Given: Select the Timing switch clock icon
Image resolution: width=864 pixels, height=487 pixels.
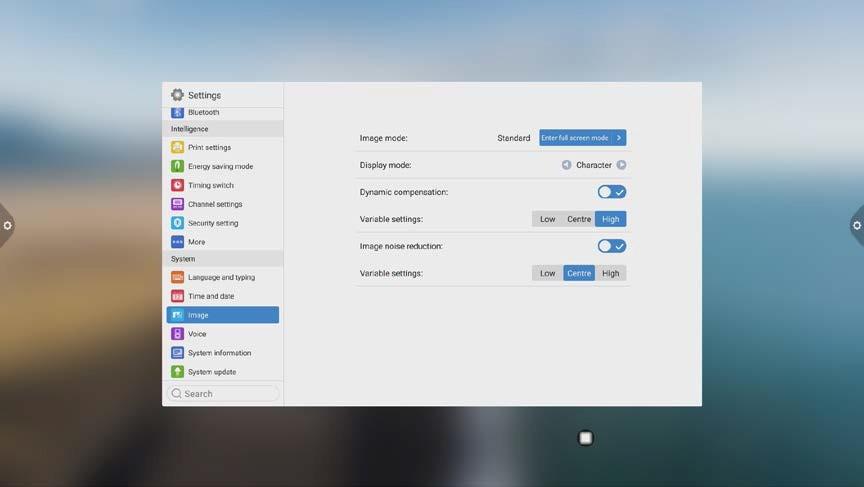Looking at the screenshot, I should click(x=177, y=185).
